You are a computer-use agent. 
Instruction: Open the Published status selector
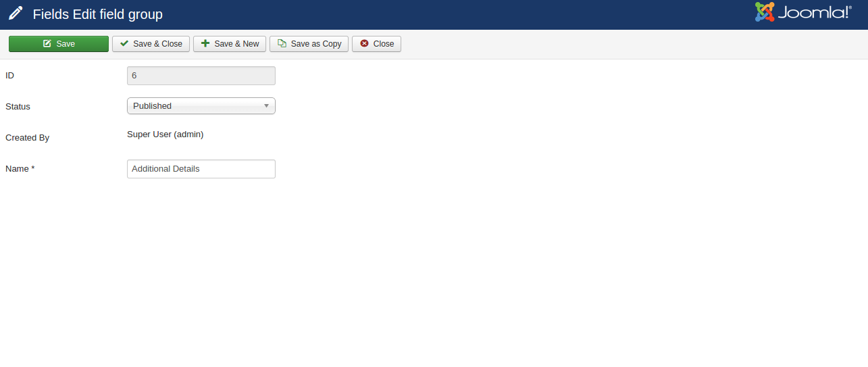196,106
